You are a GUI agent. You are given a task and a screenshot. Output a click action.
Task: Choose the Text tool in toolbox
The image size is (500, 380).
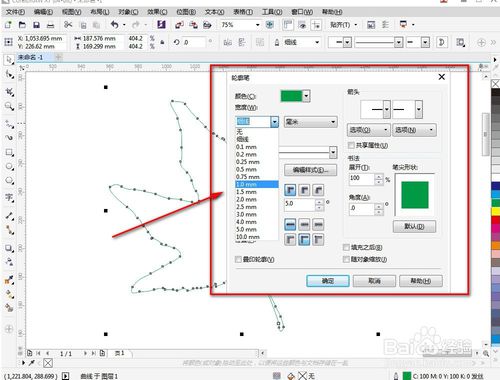9,197
